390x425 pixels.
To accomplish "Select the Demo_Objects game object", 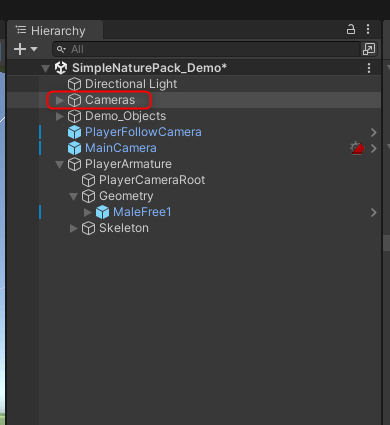I will 125,116.
